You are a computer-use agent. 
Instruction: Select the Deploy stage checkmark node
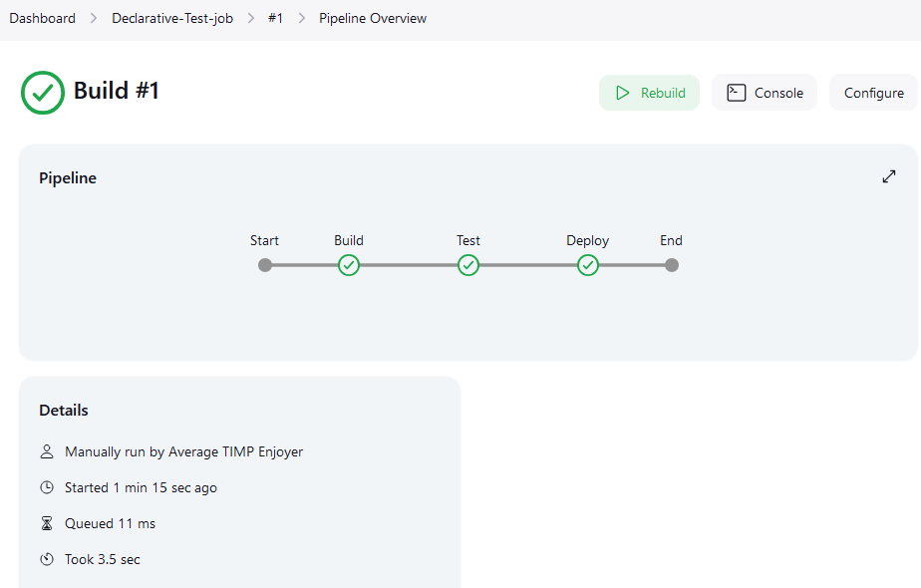pos(587,265)
